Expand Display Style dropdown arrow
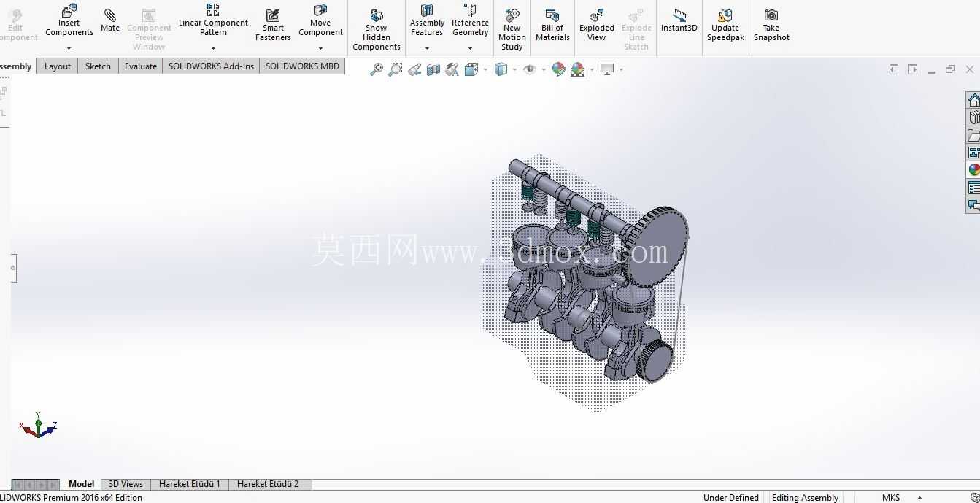The height and width of the screenshot is (503, 980). (x=514, y=70)
